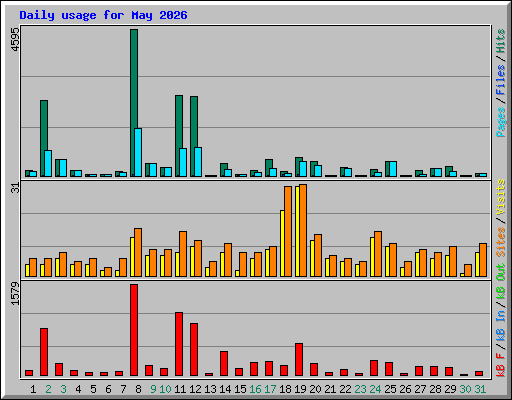Viewport: 512px width, 400px height.
Task: Click the blue 'kB In' legend label
Action: pos(501,325)
